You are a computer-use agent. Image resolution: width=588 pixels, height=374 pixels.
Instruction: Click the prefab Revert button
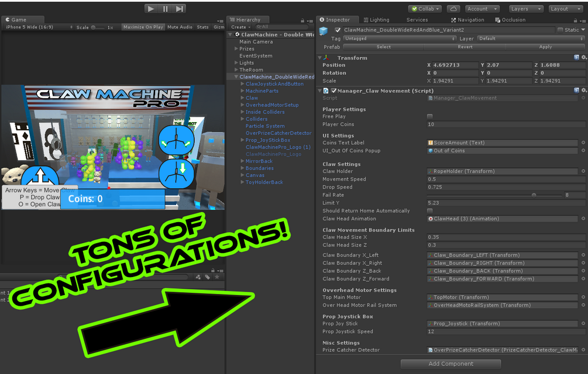[x=465, y=47]
